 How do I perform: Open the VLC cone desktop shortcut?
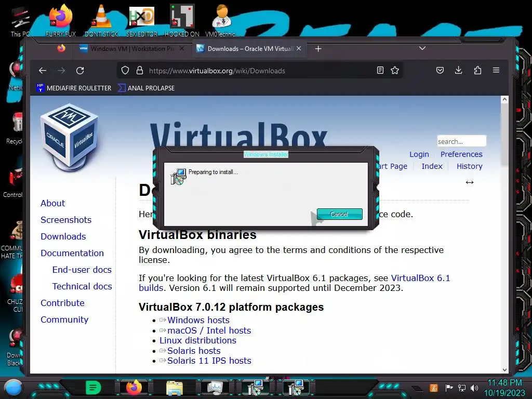point(101,20)
